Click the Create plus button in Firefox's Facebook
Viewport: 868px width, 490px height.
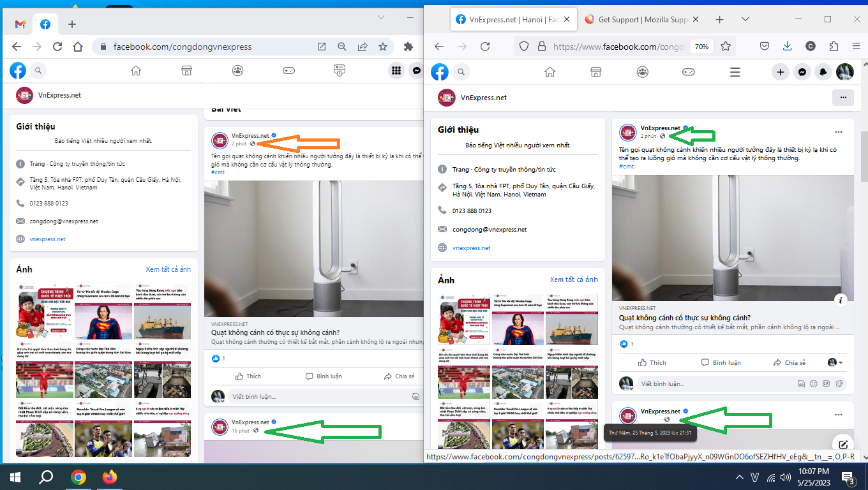[781, 72]
